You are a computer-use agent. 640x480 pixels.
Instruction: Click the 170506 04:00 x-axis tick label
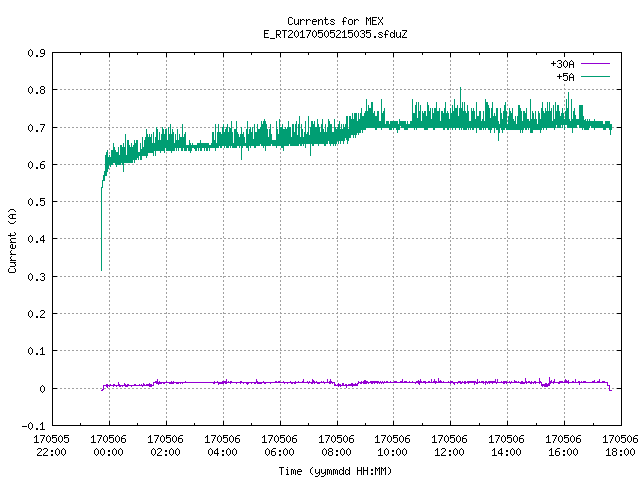pyautogui.click(x=222, y=445)
